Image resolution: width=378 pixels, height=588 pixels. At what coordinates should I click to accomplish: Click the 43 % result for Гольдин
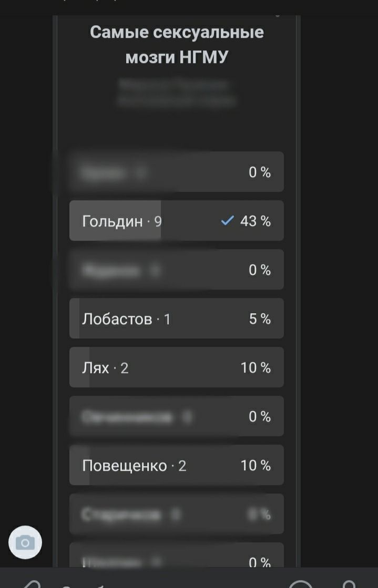256,221
